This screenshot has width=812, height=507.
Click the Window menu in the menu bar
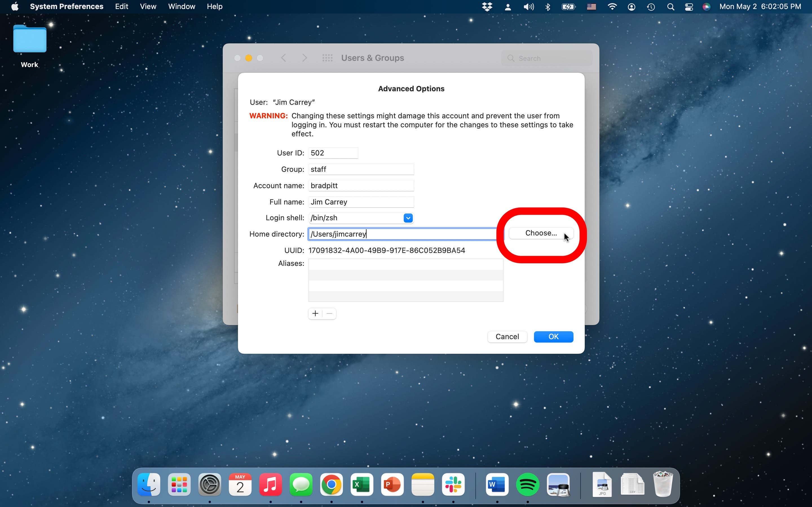tap(181, 6)
